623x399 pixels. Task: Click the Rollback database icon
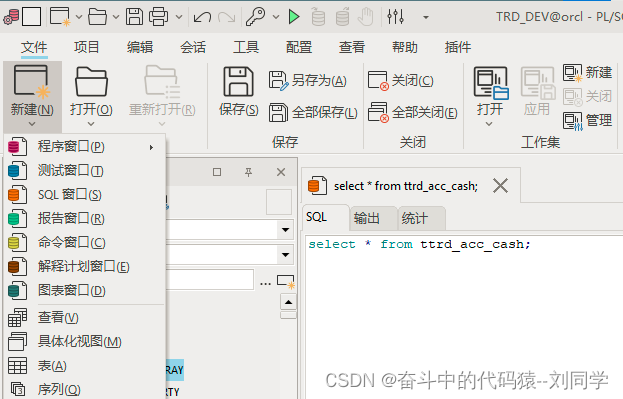click(342, 17)
